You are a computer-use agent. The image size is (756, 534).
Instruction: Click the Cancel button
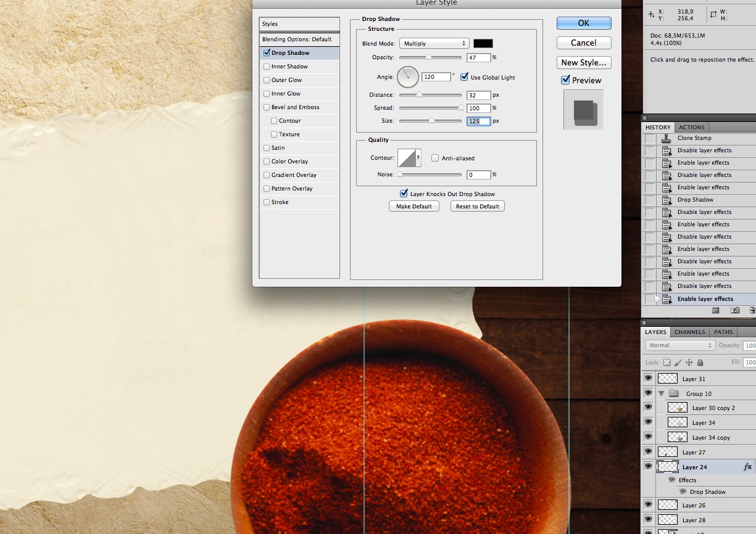(x=584, y=43)
